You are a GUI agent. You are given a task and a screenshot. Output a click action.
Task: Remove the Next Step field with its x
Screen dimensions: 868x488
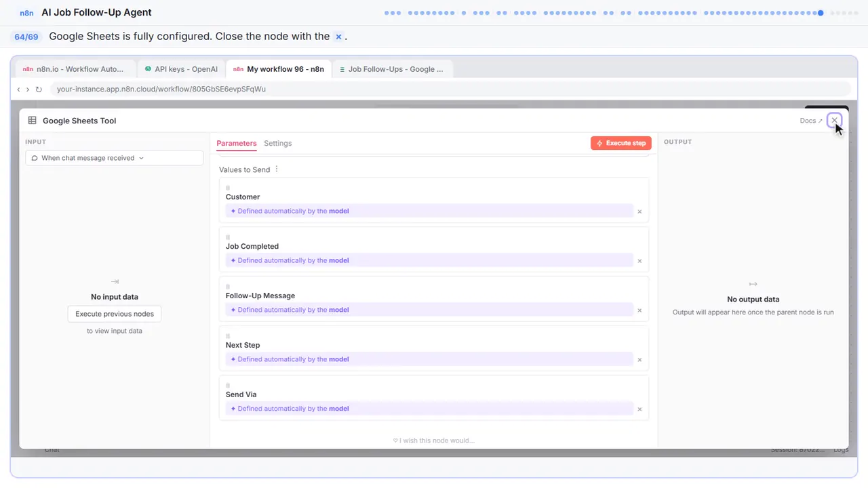[639, 360]
